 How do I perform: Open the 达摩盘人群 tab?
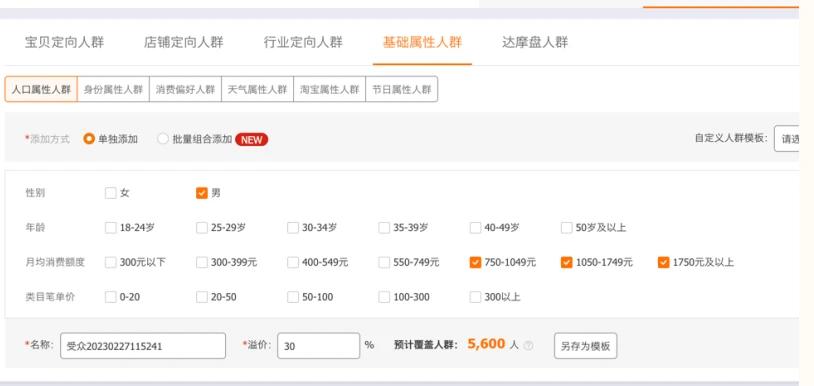point(535,43)
